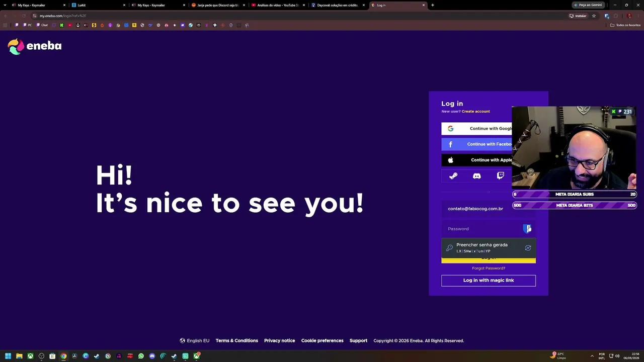The image size is (644, 362).
Task: Open the volume control in system tray
Action: [x=617, y=356]
